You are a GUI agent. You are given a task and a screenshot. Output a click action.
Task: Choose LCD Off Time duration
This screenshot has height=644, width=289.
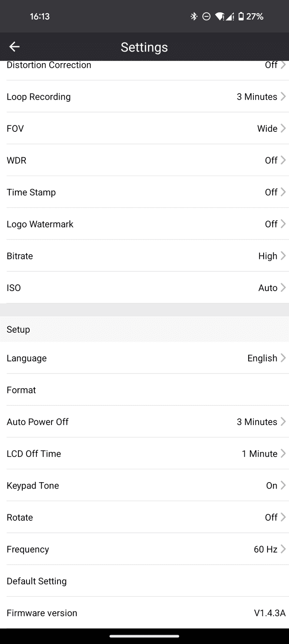point(259,454)
